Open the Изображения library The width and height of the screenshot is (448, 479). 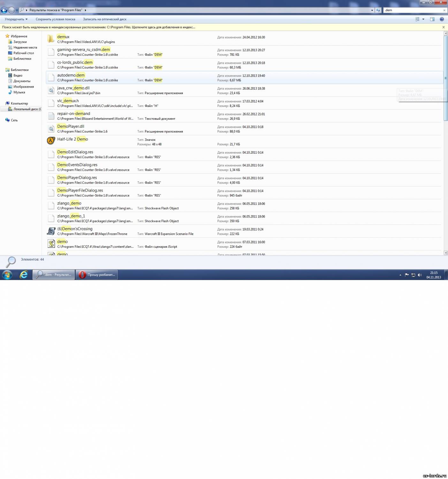(x=24, y=87)
